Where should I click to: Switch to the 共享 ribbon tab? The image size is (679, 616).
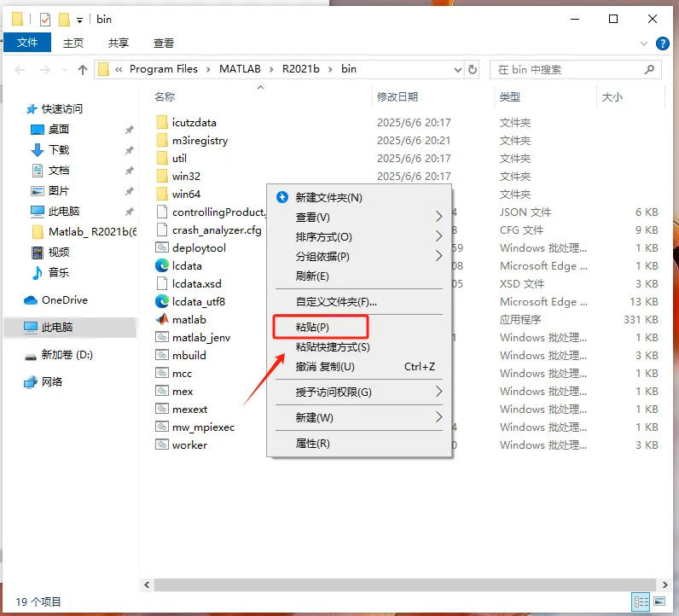[119, 43]
